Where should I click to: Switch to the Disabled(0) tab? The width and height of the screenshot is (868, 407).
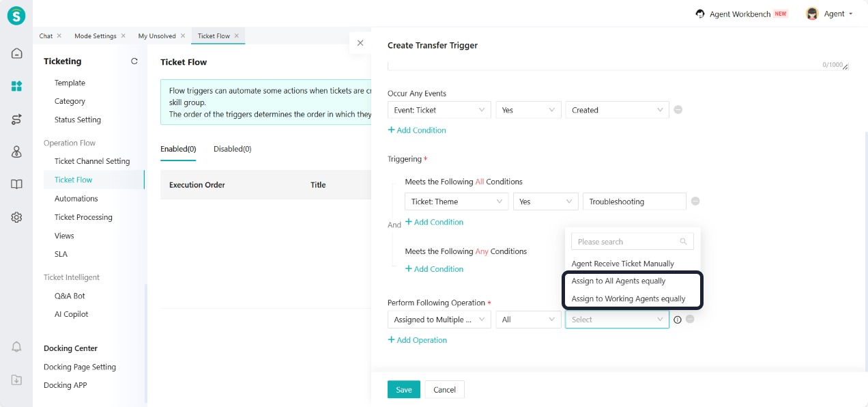coord(232,149)
